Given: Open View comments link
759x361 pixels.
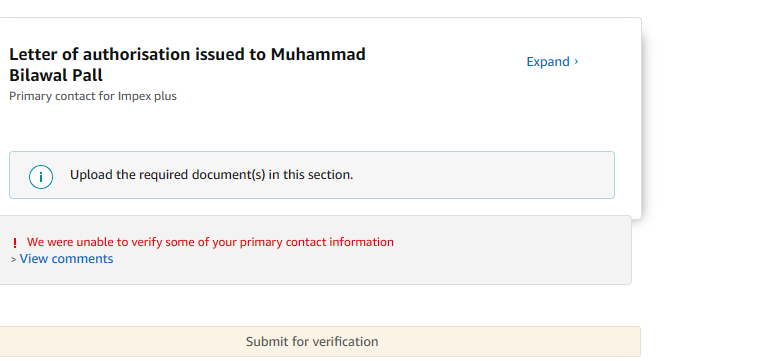Looking at the screenshot, I should [x=66, y=258].
